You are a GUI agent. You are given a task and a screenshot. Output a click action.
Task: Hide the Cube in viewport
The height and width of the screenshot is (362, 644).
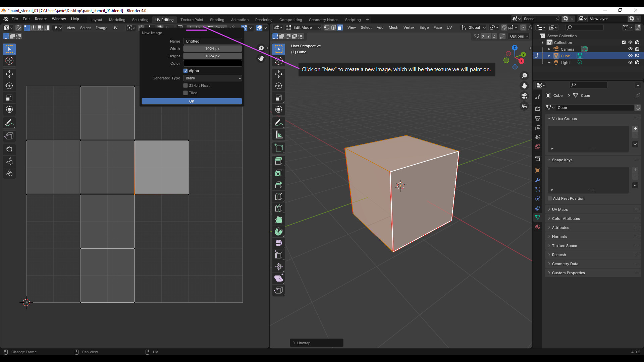[630, 56]
